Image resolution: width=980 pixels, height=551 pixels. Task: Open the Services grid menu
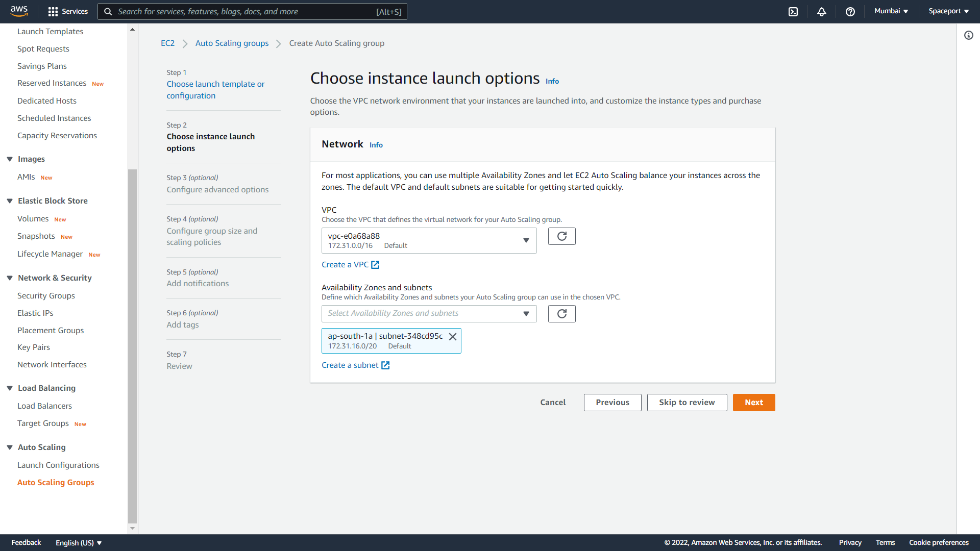click(68, 11)
